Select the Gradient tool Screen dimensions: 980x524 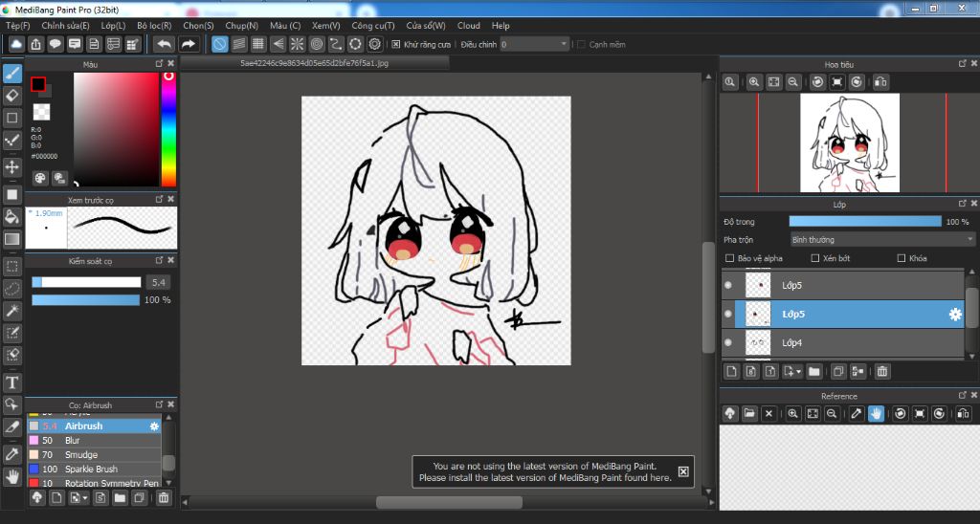pos(11,239)
